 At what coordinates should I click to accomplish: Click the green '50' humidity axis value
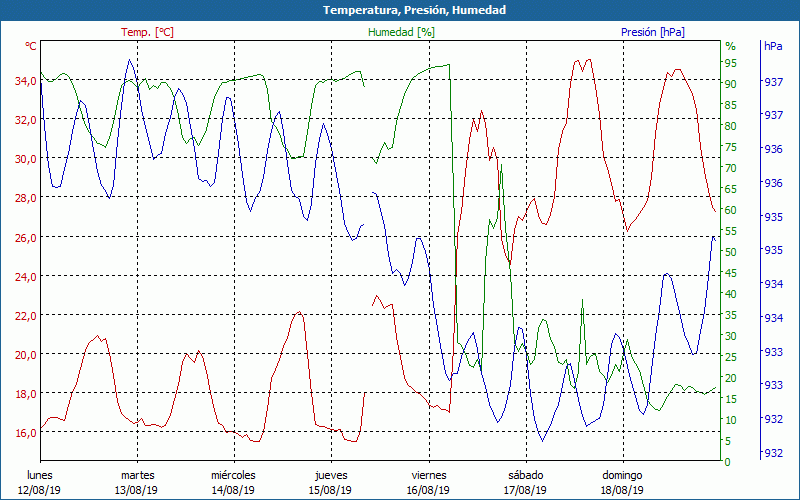pos(731,252)
